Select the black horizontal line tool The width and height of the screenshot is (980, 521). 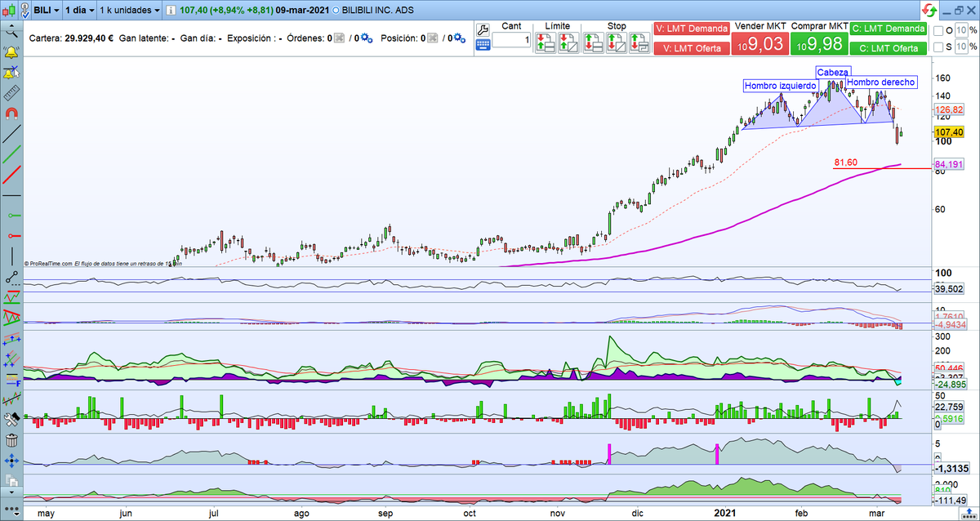(11, 196)
